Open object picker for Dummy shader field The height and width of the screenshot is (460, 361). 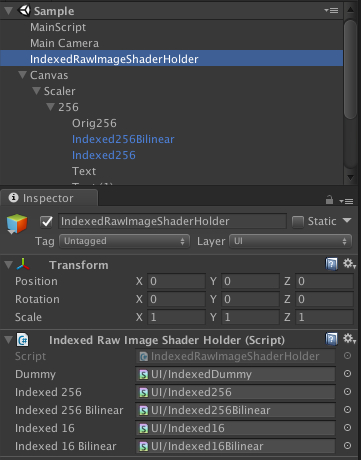pos(347,374)
